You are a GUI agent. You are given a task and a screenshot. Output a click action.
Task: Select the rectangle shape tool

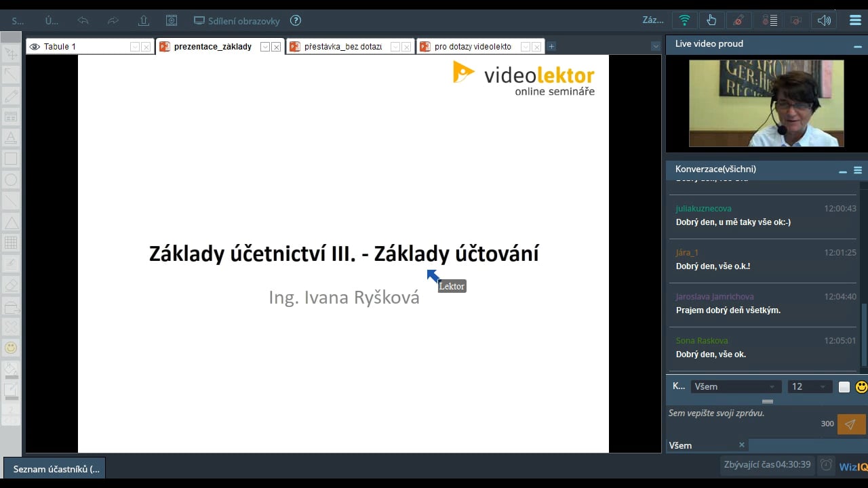tap(11, 159)
